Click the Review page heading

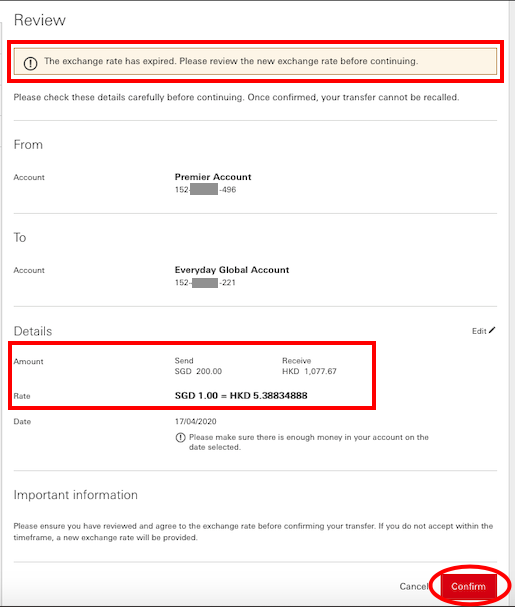(39, 20)
